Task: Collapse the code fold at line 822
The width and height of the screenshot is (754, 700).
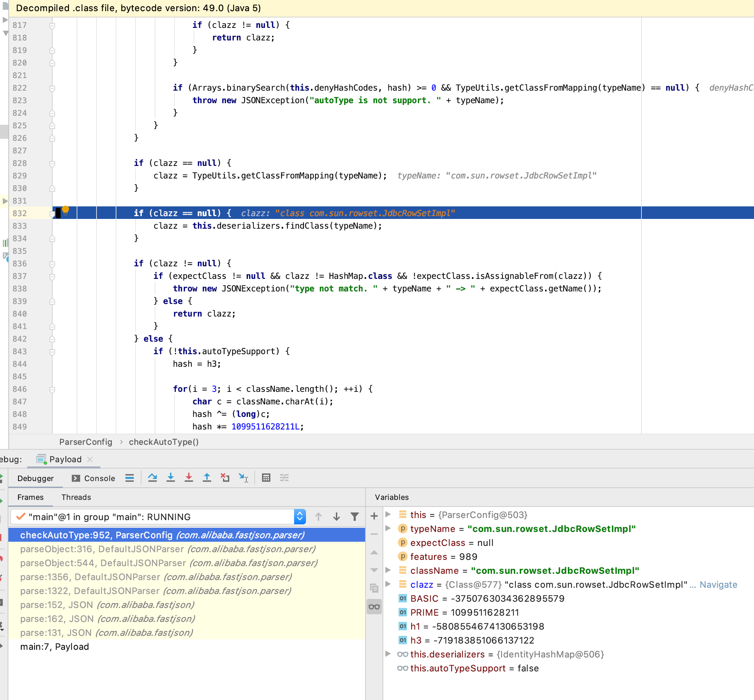Action: coord(52,88)
